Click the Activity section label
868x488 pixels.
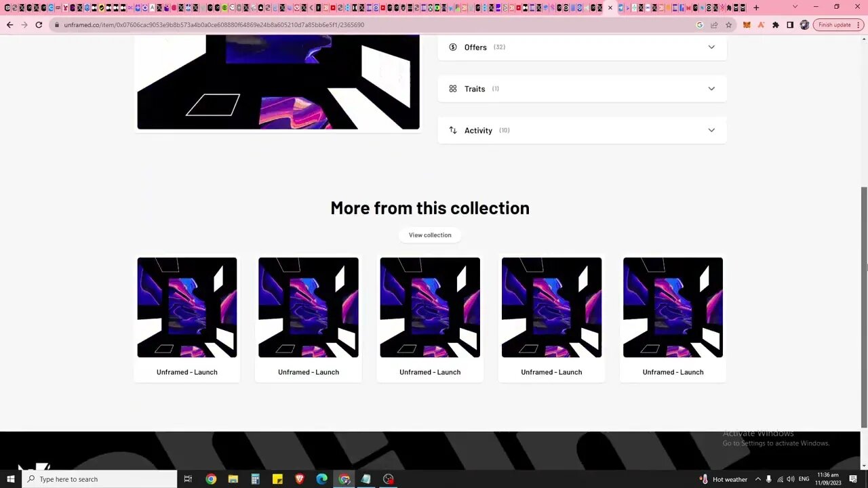point(478,131)
